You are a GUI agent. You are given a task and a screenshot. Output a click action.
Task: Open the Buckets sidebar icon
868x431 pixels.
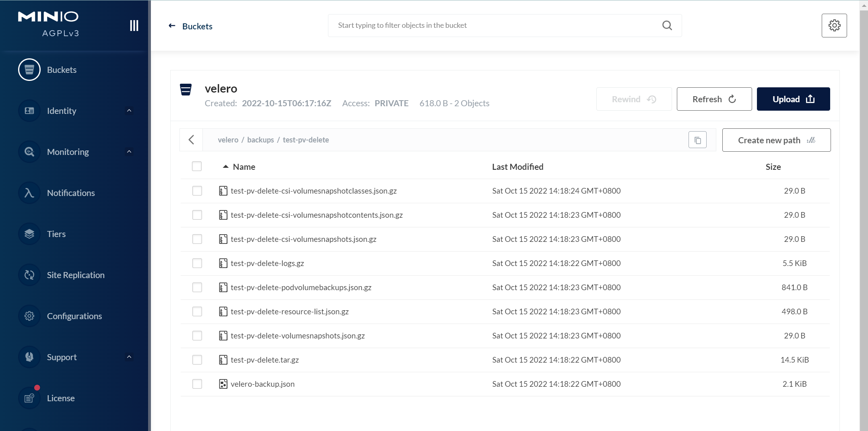(29, 70)
